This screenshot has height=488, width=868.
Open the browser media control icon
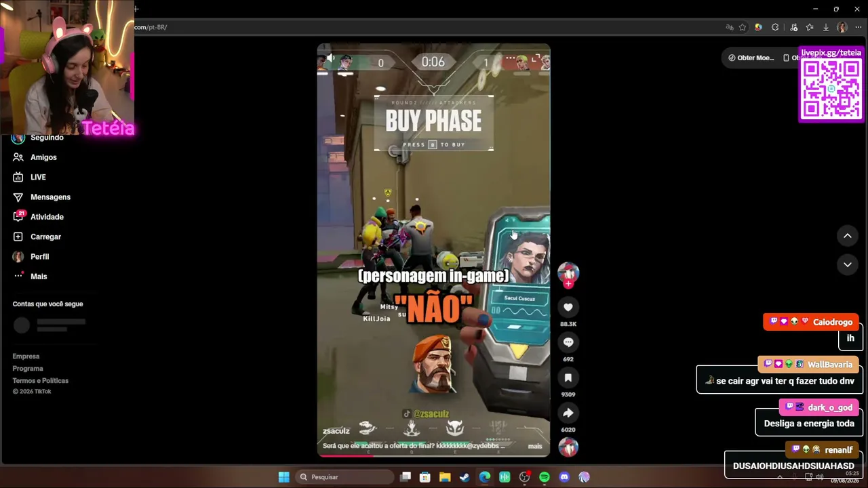[794, 27]
